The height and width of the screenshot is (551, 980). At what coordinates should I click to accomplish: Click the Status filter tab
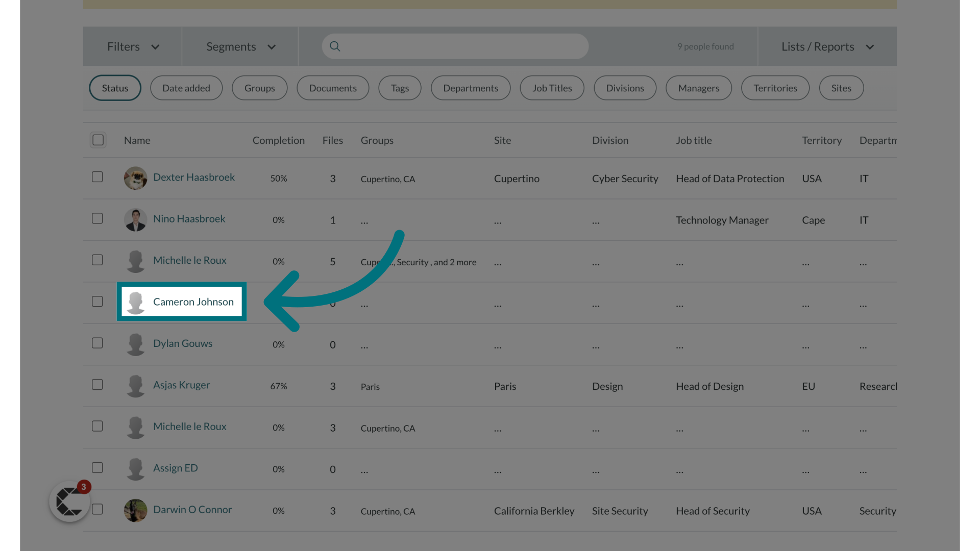pos(114,87)
